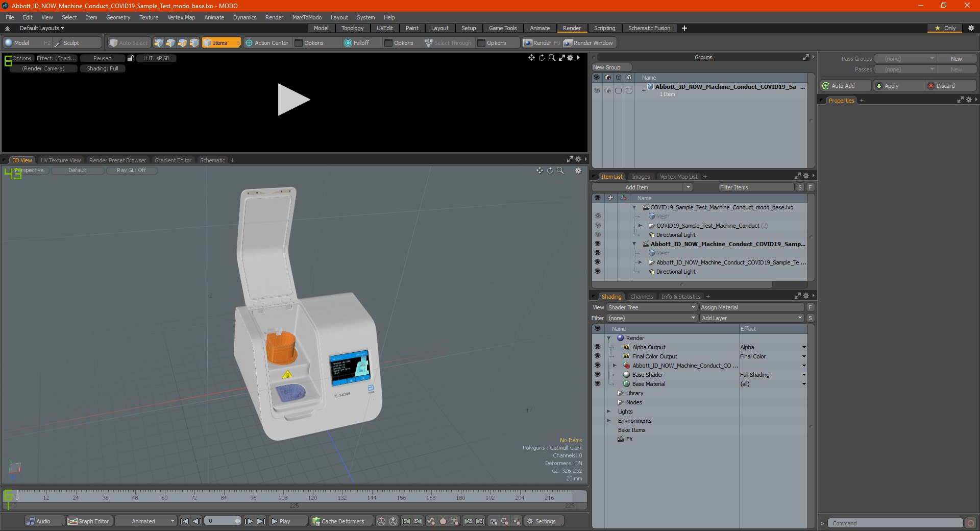Screen dimensions: 980x531
Task: Click timeline marker at frame 120
Action: (x=312, y=498)
